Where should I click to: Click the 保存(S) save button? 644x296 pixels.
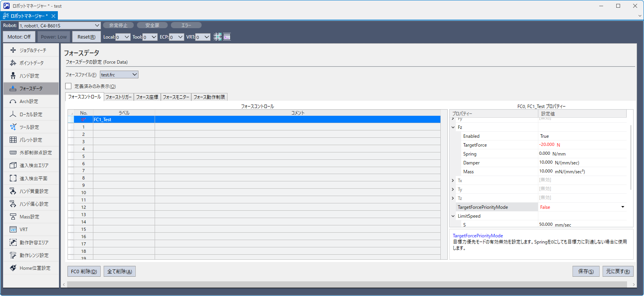[586, 271]
